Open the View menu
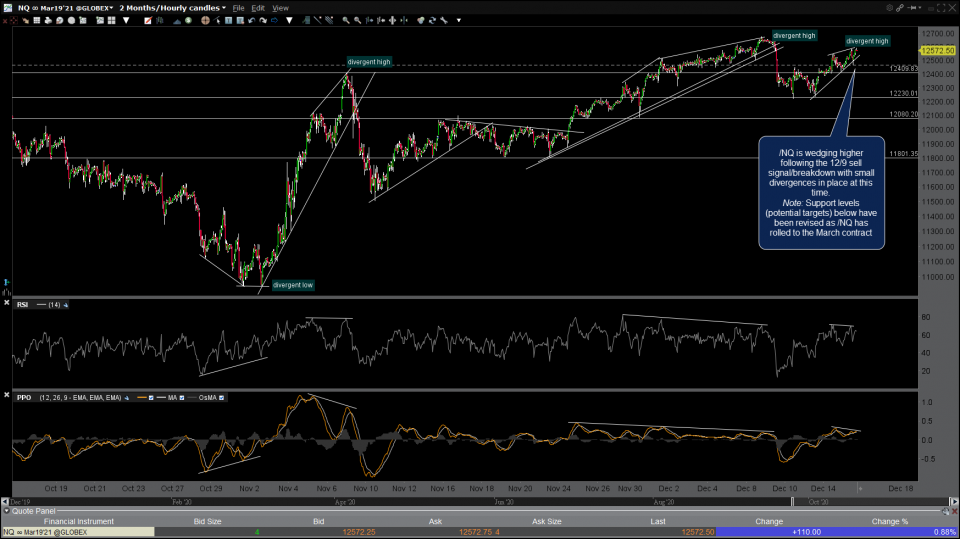The width and height of the screenshot is (960, 539). point(280,8)
